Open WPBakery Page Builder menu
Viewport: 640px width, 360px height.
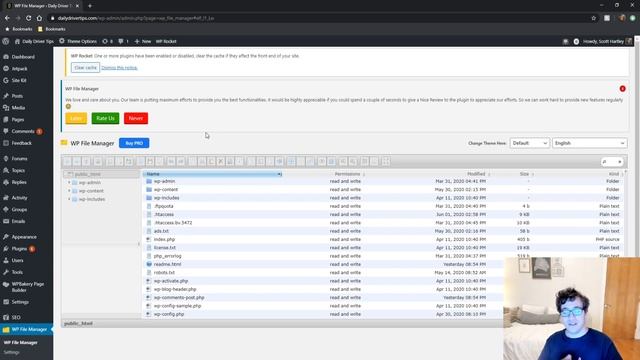click(x=27, y=287)
